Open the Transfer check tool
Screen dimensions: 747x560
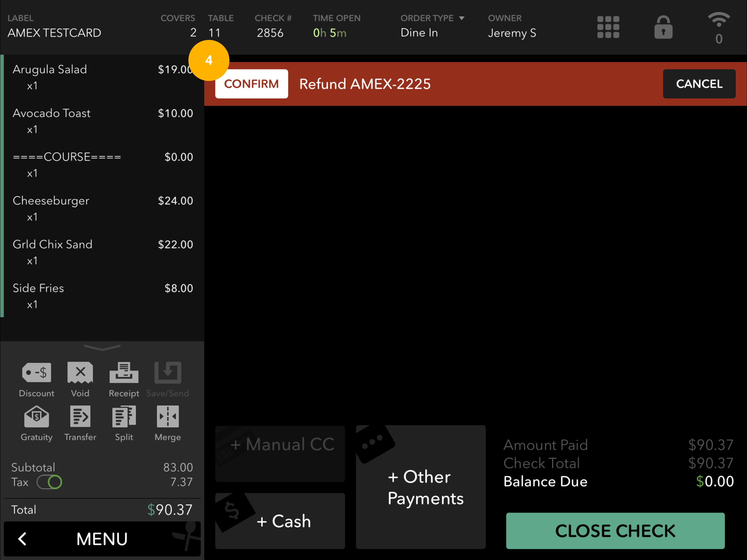pyautogui.click(x=80, y=423)
